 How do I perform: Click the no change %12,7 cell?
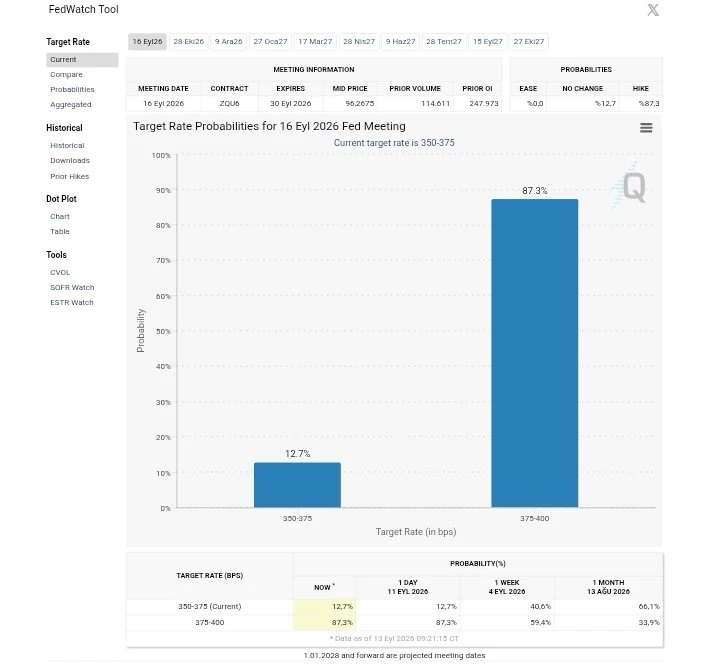(x=582, y=104)
